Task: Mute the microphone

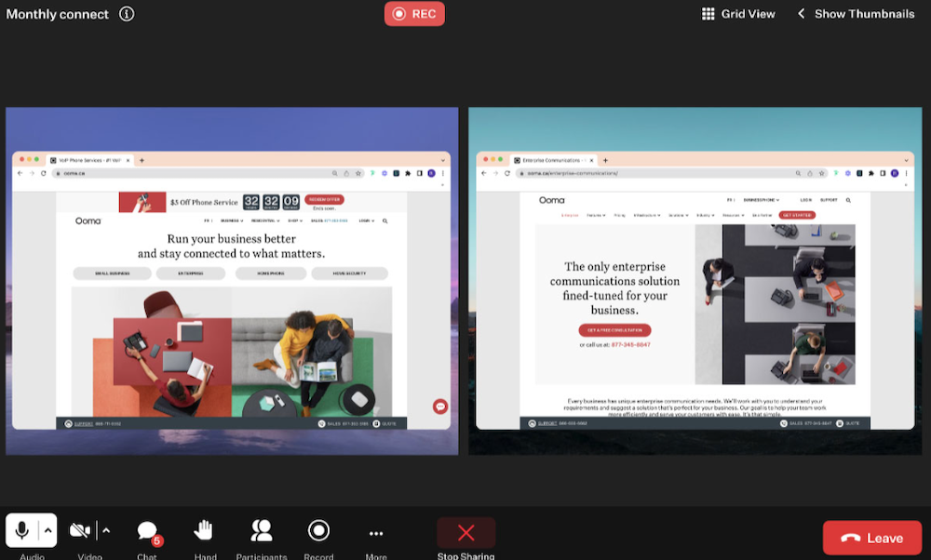Action: pos(22,530)
